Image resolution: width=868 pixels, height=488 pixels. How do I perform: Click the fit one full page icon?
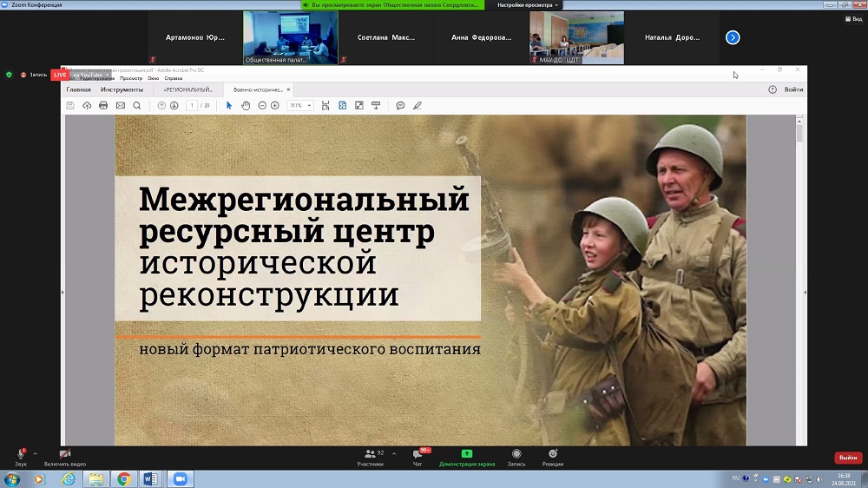(x=343, y=105)
